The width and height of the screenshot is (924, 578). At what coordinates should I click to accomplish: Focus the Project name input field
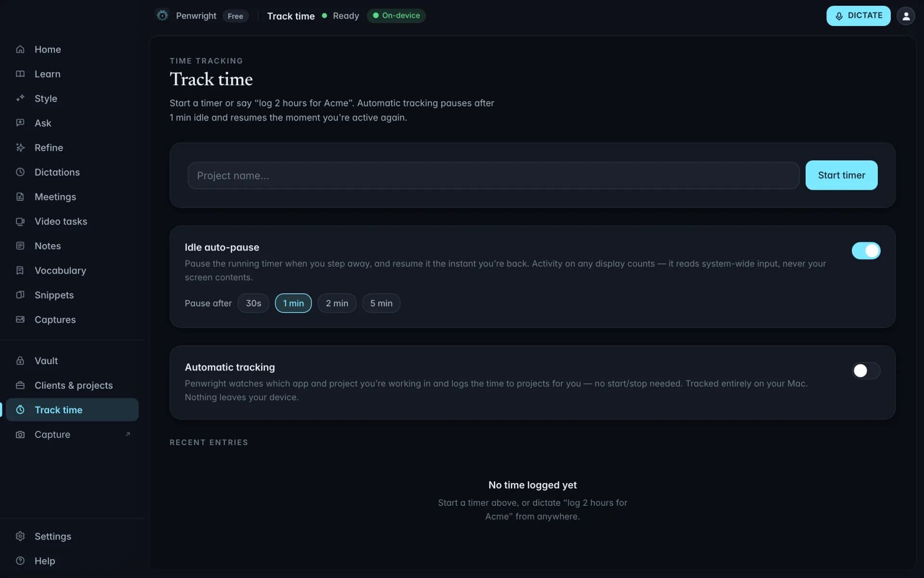coord(493,175)
